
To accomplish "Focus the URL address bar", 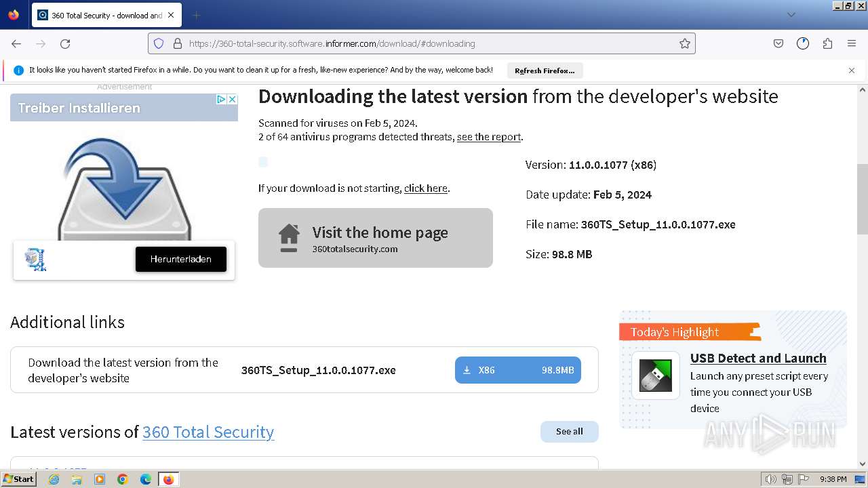I will point(421,43).
